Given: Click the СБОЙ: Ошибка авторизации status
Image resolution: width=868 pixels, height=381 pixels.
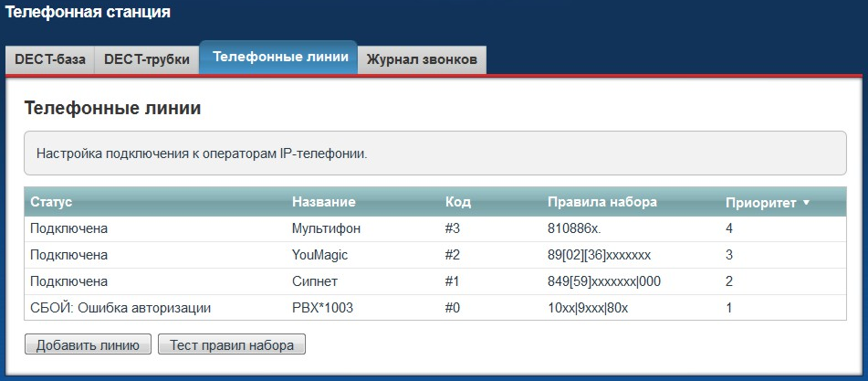Looking at the screenshot, I should click(120, 308).
